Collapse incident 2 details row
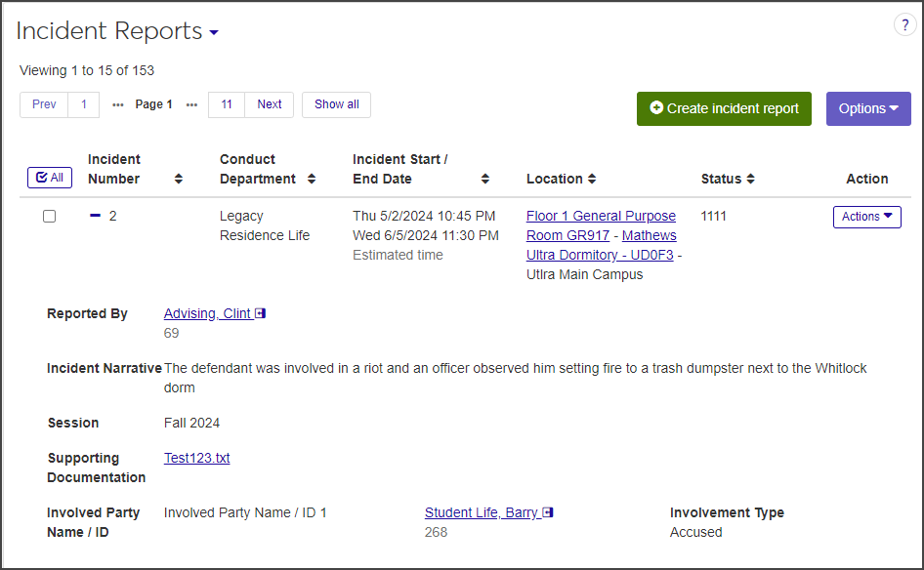 pos(95,216)
